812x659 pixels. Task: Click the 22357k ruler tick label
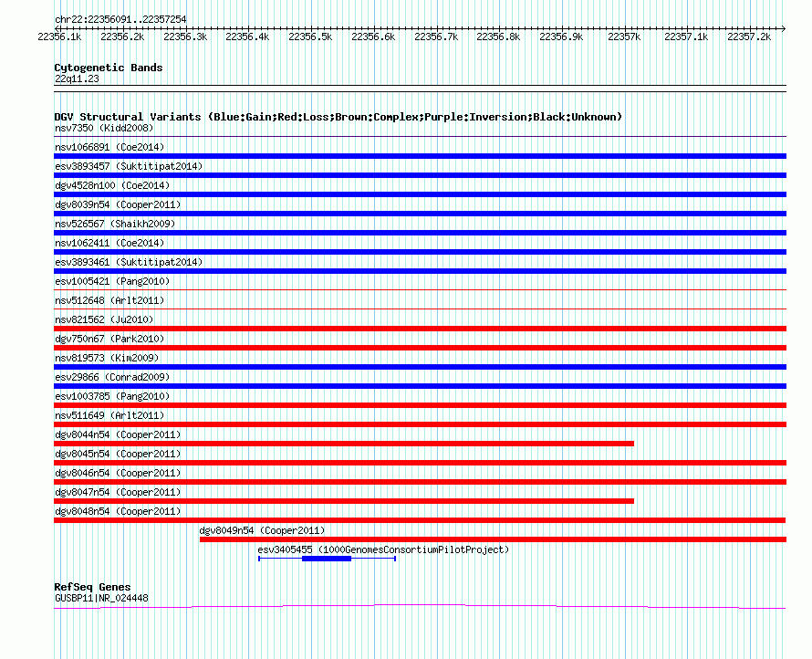coord(624,37)
